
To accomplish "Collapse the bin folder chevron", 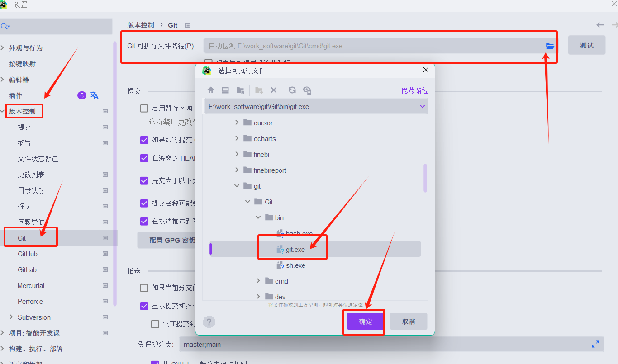I will pos(258,217).
